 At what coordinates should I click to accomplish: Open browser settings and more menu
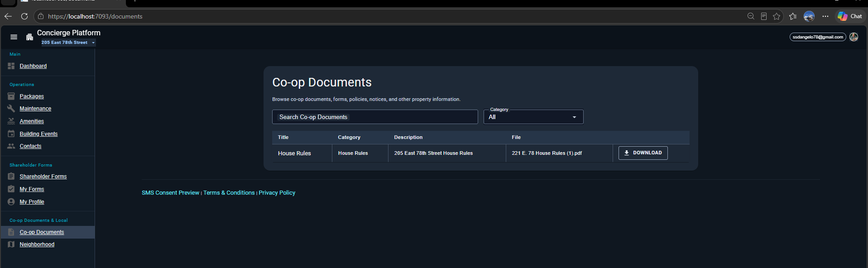click(x=825, y=16)
